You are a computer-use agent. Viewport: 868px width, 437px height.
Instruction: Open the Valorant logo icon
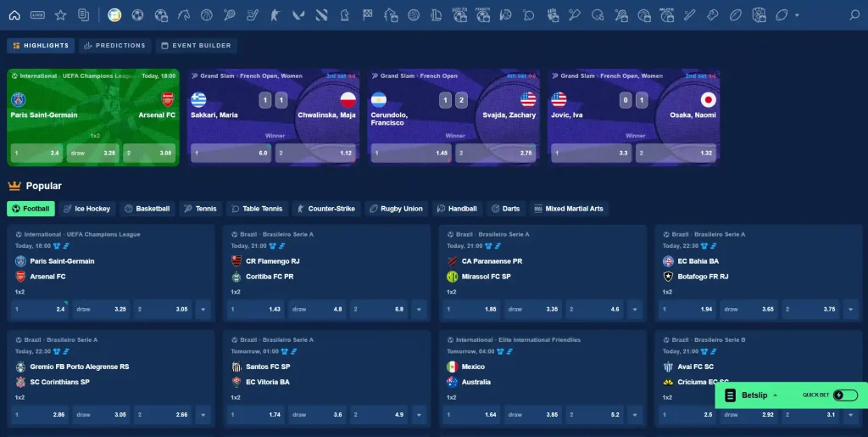[x=298, y=15]
